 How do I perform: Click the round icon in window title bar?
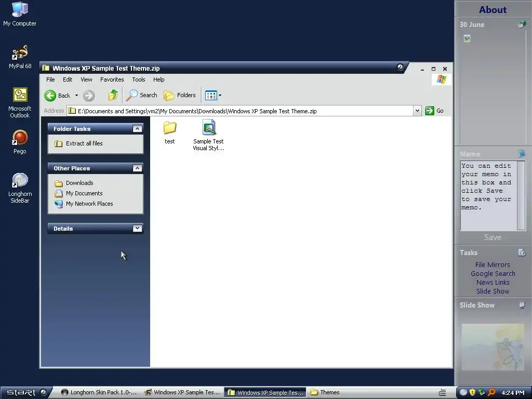pyautogui.click(x=400, y=68)
